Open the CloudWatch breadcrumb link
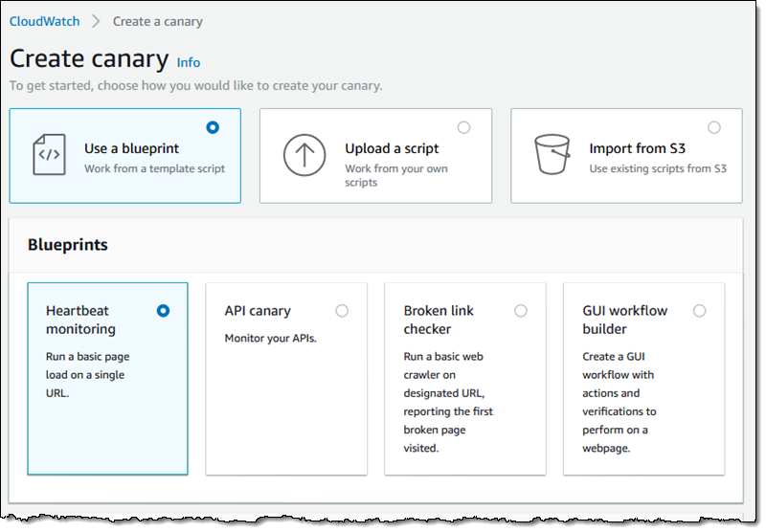Image resolution: width=766 pixels, height=532 pixels. (x=44, y=21)
